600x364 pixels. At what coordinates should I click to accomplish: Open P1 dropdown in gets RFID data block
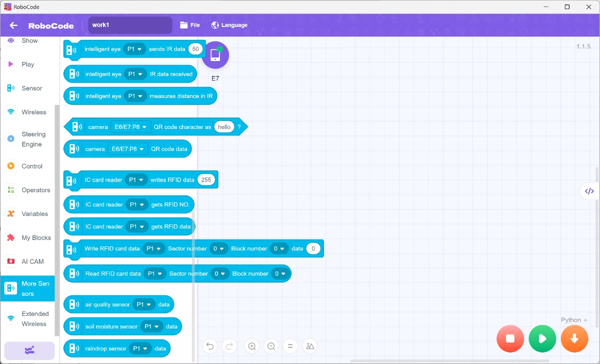pos(137,226)
